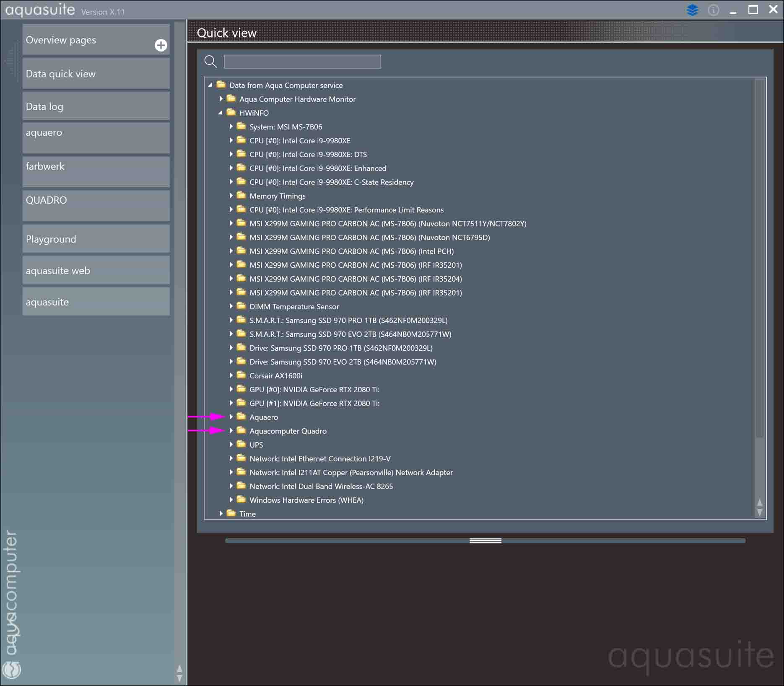This screenshot has height=686, width=784.
Task: Click the Aquaero folder icon
Action: click(241, 417)
